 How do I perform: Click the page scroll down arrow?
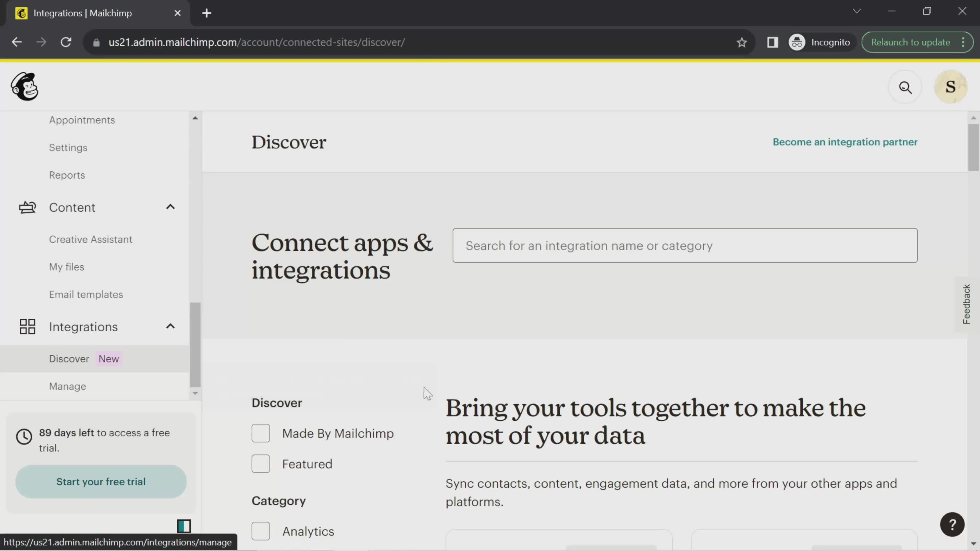click(x=974, y=544)
